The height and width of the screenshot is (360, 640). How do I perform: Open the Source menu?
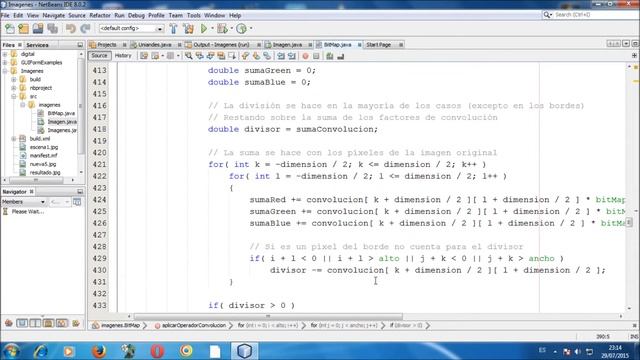(x=77, y=16)
